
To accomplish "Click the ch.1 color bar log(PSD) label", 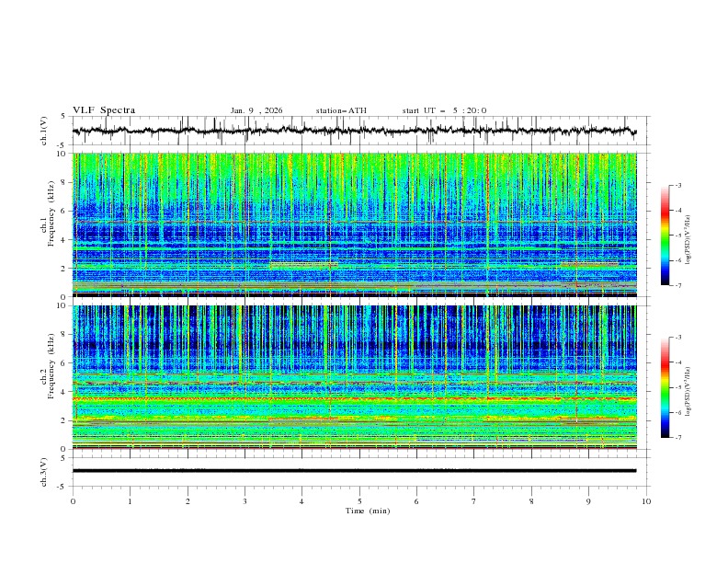I will (x=688, y=240).
